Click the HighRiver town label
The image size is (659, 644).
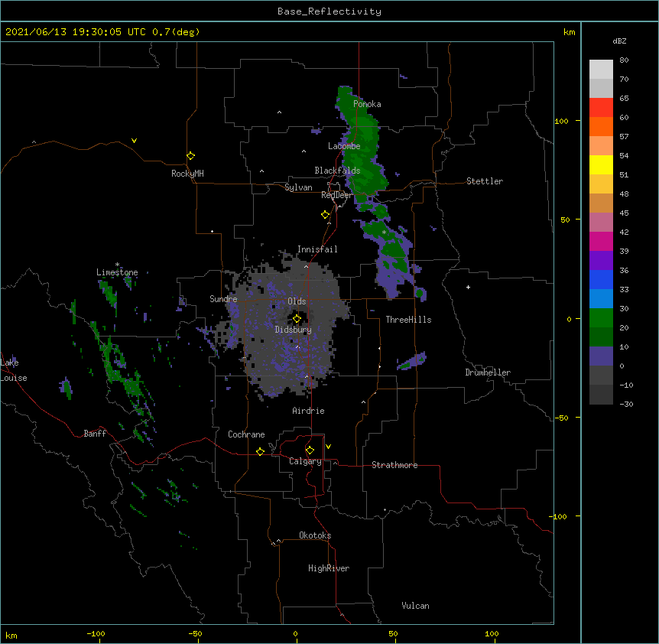tap(329, 568)
